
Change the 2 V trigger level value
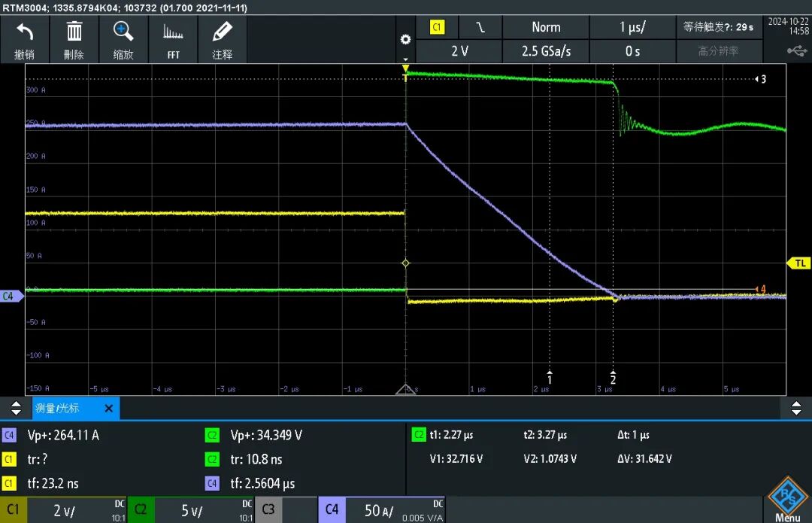459,51
